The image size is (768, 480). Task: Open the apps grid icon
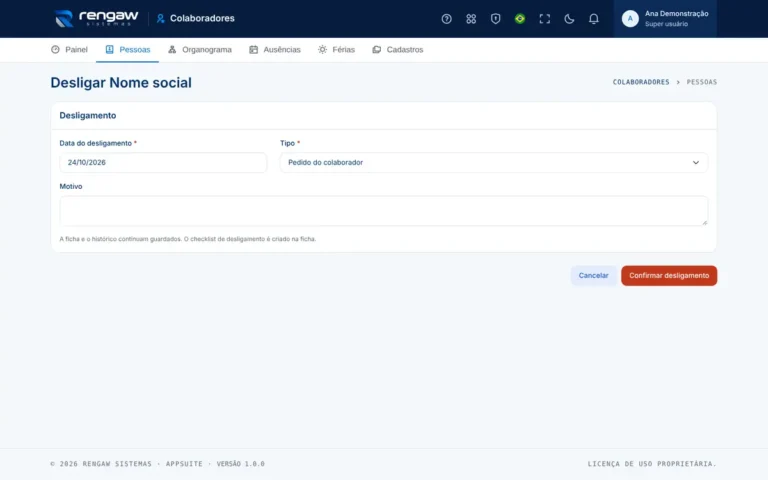coord(471,19)
